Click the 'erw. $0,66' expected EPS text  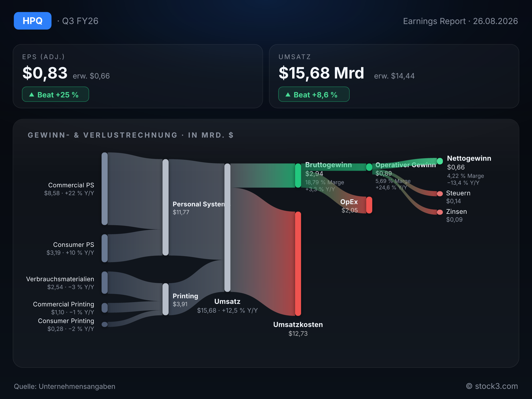point(91,76)
